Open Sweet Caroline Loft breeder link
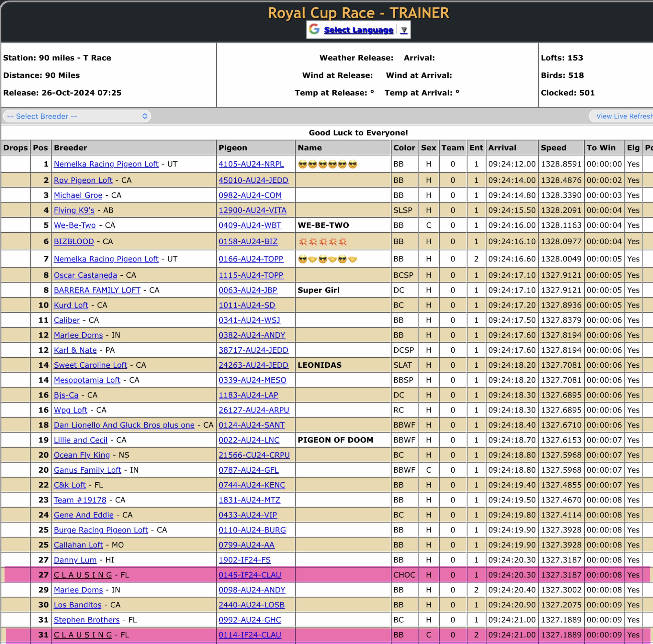The image size is (653, 644). [91, 365]
